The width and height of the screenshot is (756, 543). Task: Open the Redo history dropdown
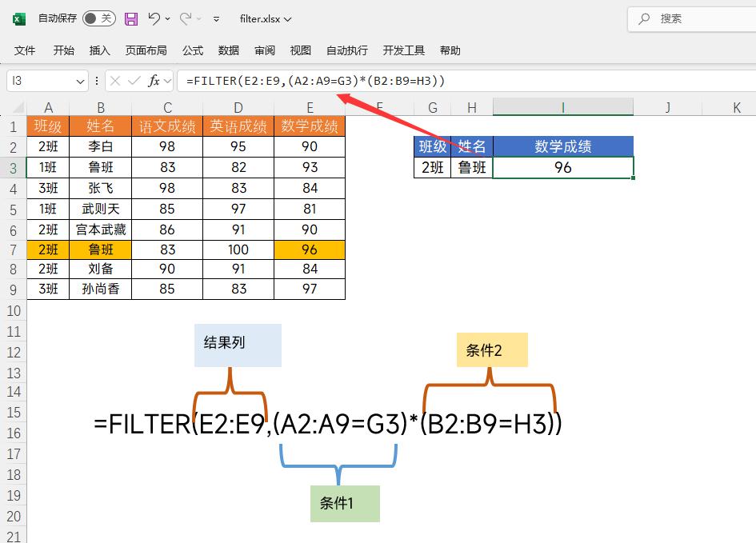[x=198, y=19]
